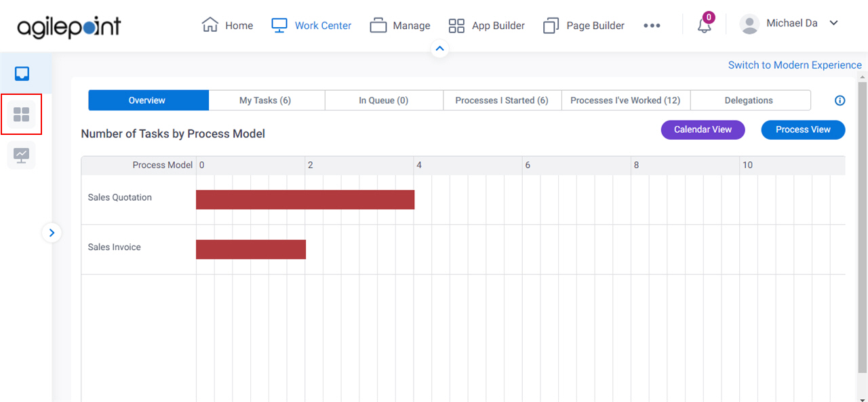Select the inbox icon in sidebar
This screenshot has width=868, height=402.
point(22,73)
